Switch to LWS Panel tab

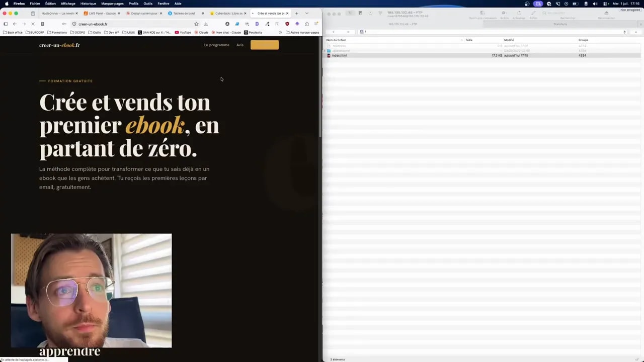tap(101, 13)
